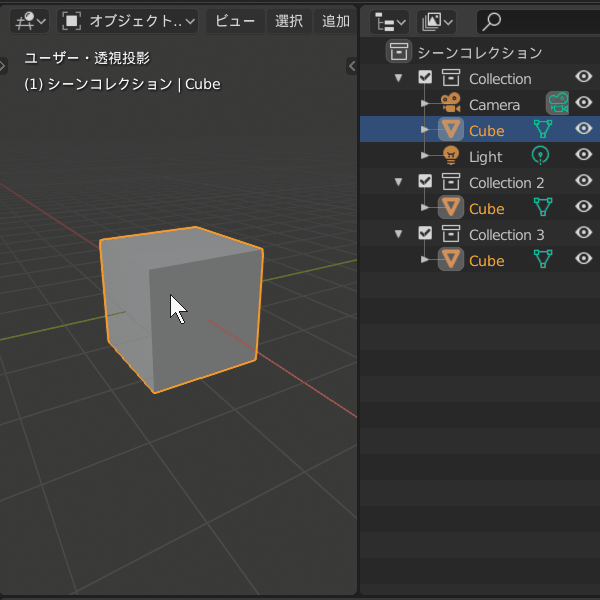Image resolution: width=600 pixels, height=600 pixels.
Task: Expand the Cube row in Collection
Action: click(x=424, y=129)
